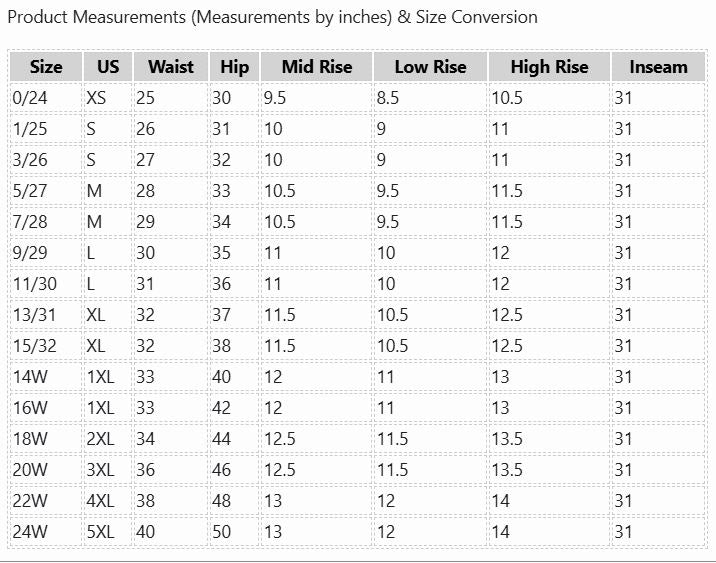The width and height of the screenshot is (716, 563).
Task: Select the 18W size cell
Action: click(30, 439)
